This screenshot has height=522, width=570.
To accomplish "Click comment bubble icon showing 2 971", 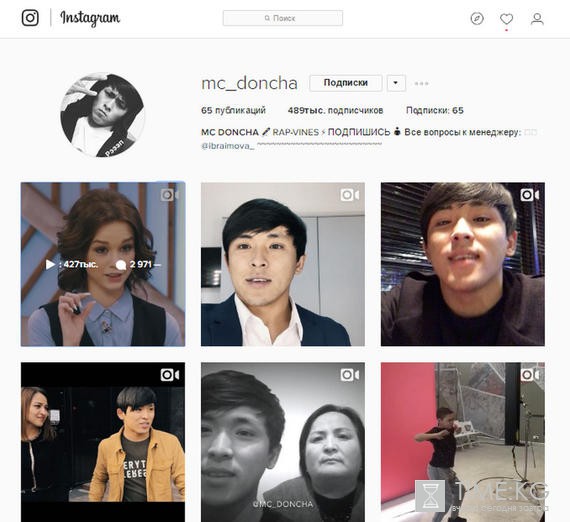I will pos(121,265).
